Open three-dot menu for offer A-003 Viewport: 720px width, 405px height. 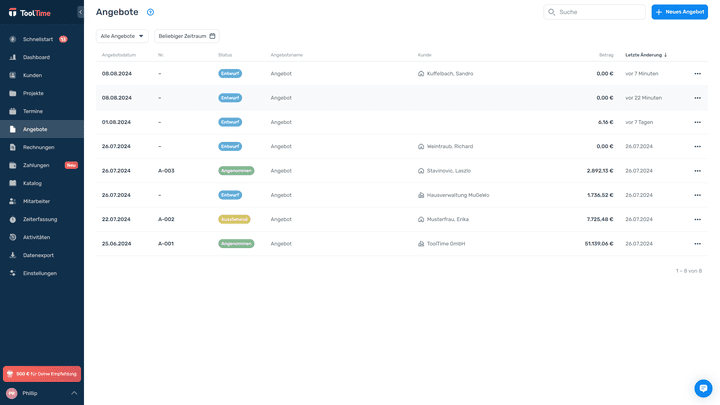[697, 171]
